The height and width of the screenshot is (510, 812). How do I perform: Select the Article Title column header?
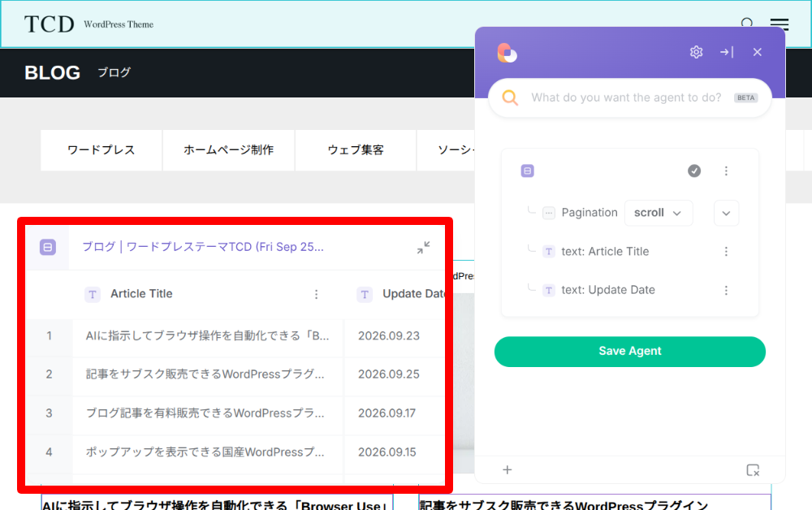coord(141,294)
